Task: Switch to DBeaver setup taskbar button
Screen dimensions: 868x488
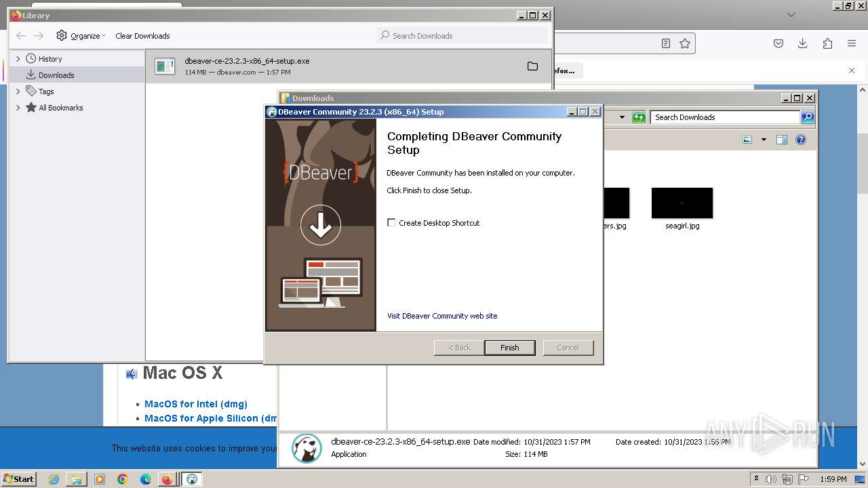Action: 192,479
